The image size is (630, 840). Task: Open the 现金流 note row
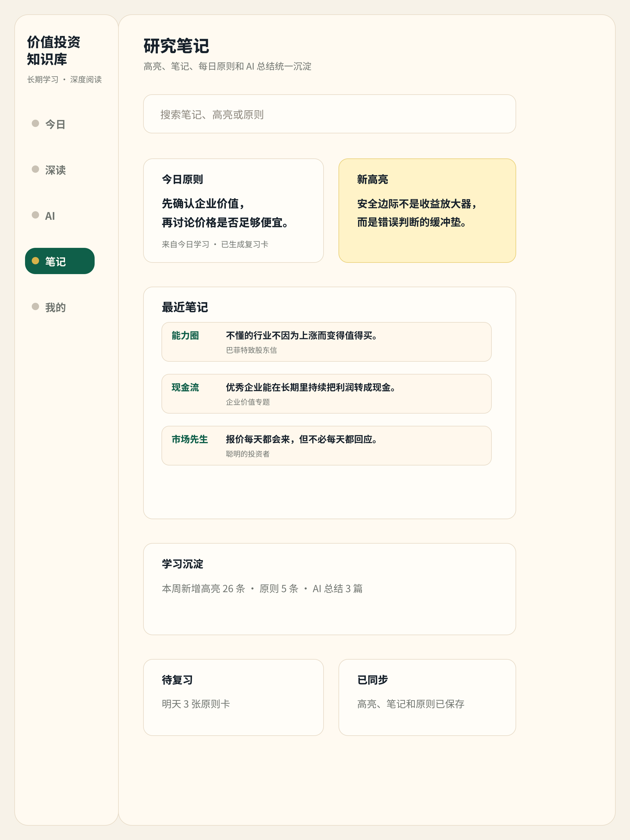coord(326,394)
